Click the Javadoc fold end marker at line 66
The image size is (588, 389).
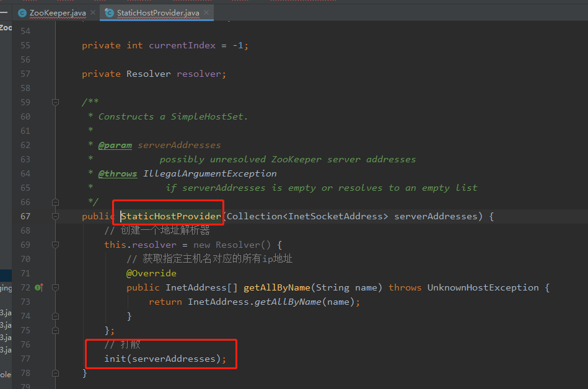[x=56, y=202]
